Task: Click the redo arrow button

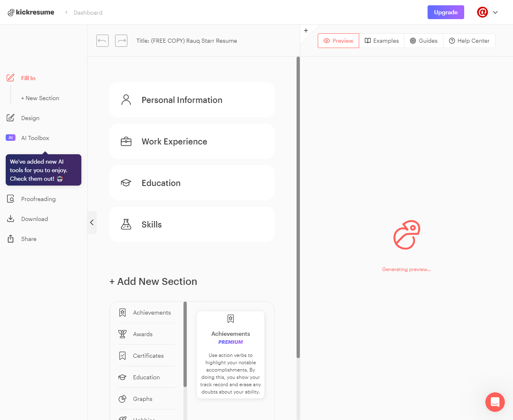Action: (121, 41)
